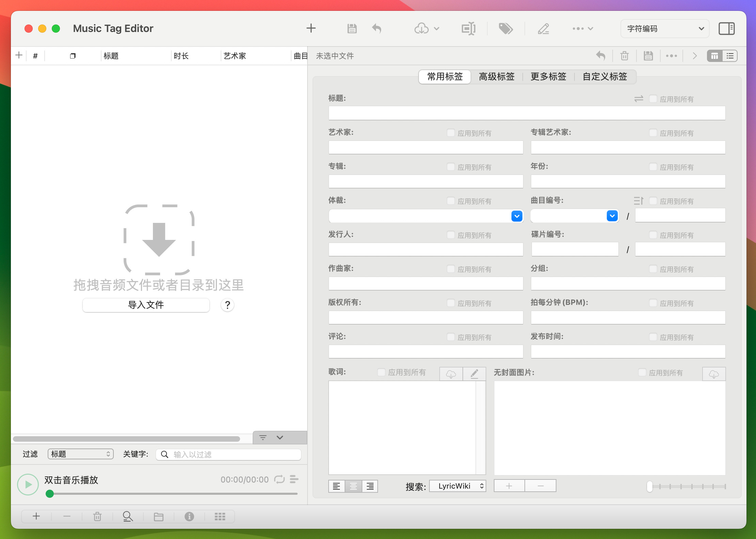756x539 pixels.
Task: Click the remove cover image minus button
Action: pyautogui.click(x=540, y=486)
